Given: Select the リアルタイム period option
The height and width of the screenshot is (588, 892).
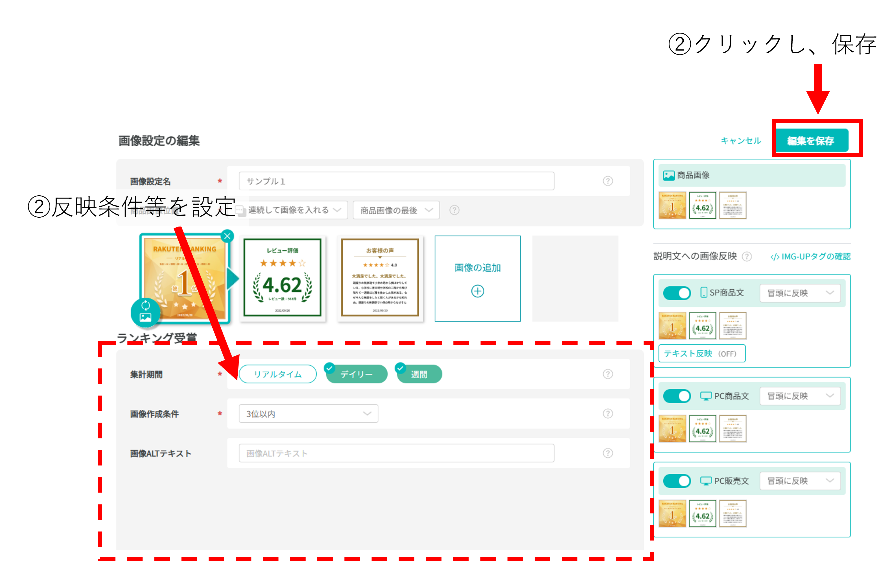Looking at the screenshot, I should click(277, 374).
